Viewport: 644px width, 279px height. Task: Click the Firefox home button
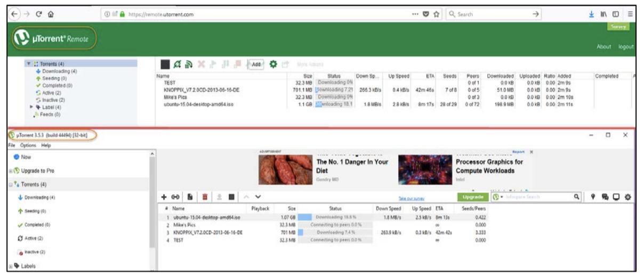51,14
